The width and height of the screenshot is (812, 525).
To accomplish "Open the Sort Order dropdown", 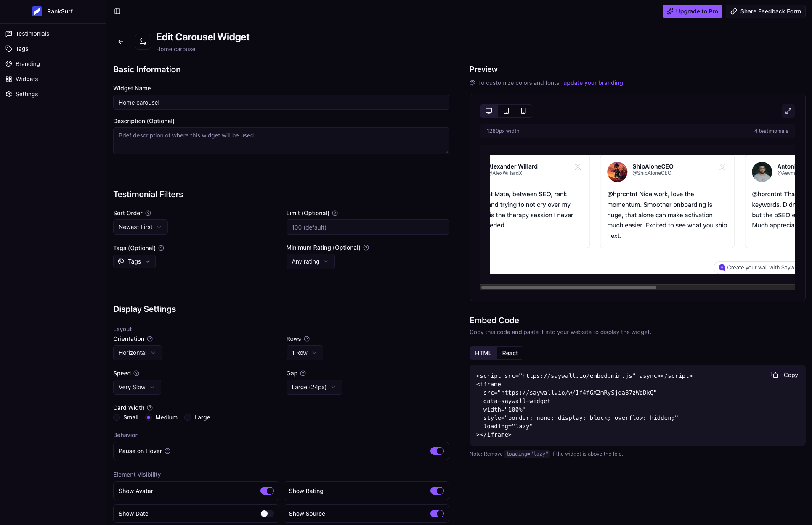I will tap(140, 227).
